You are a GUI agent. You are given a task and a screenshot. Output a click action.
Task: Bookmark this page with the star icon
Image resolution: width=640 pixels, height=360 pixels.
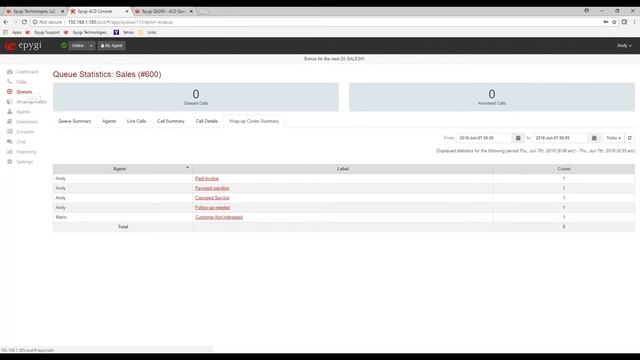(x=614, y=22)
